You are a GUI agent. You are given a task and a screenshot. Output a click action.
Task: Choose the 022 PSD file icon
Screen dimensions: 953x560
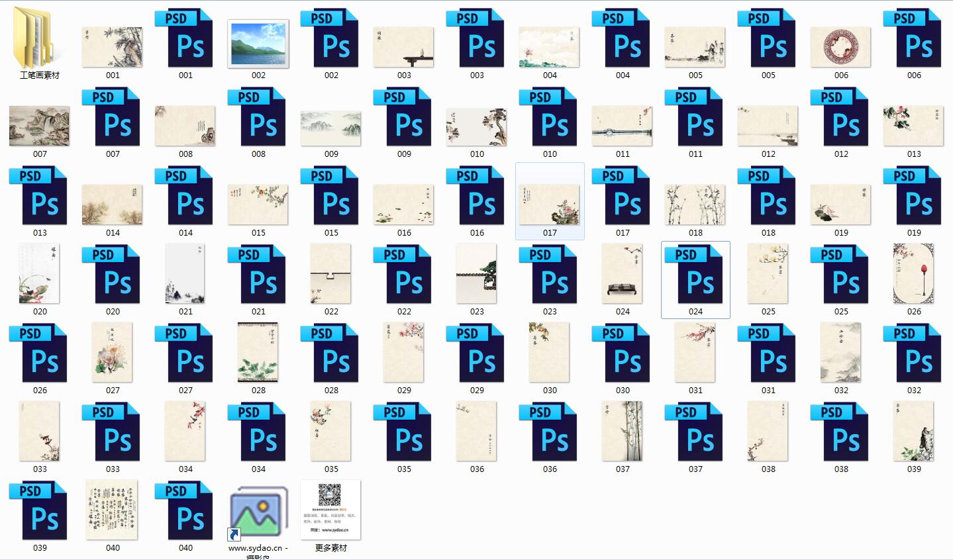403,275
